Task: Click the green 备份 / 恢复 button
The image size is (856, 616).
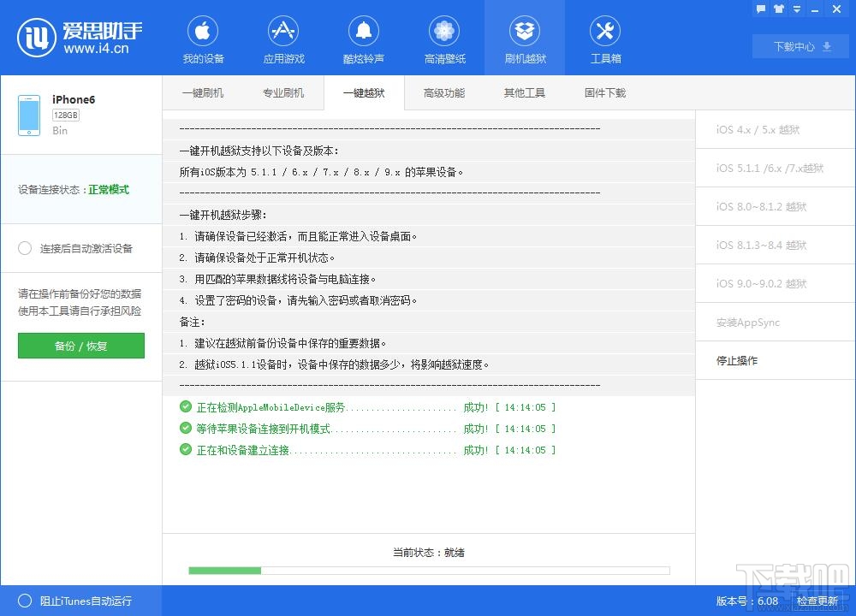Action: click(x=80, y=346)
